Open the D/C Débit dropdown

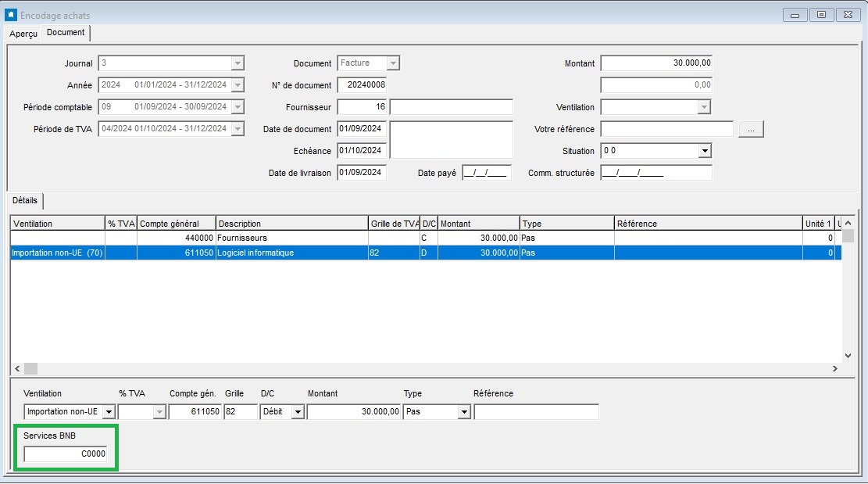[298, 412]
